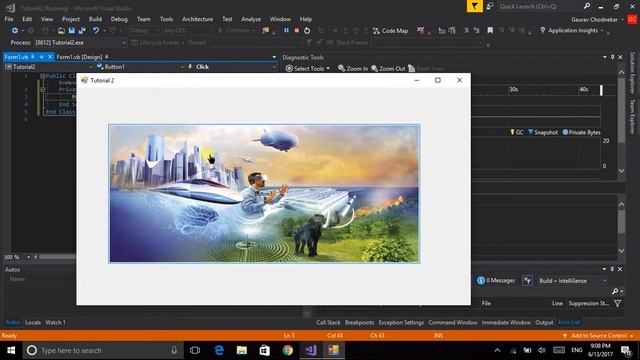Viewport: 640px width, 360px height.
Task: Click the feedback icon beside Quick Launch
Action: pyautogui.click(x=490, y=6)
